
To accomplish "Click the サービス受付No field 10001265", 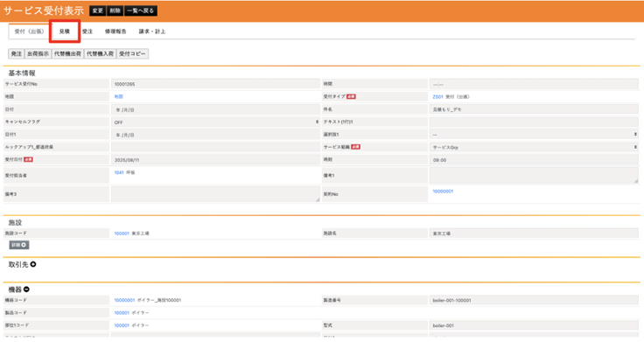I will 215,84.
